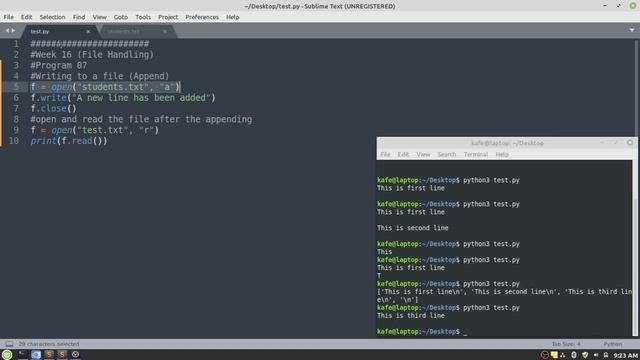Screen dimensions: 640x360
Task: Open the network connections tray icon
Action: [x=563, y=355]
